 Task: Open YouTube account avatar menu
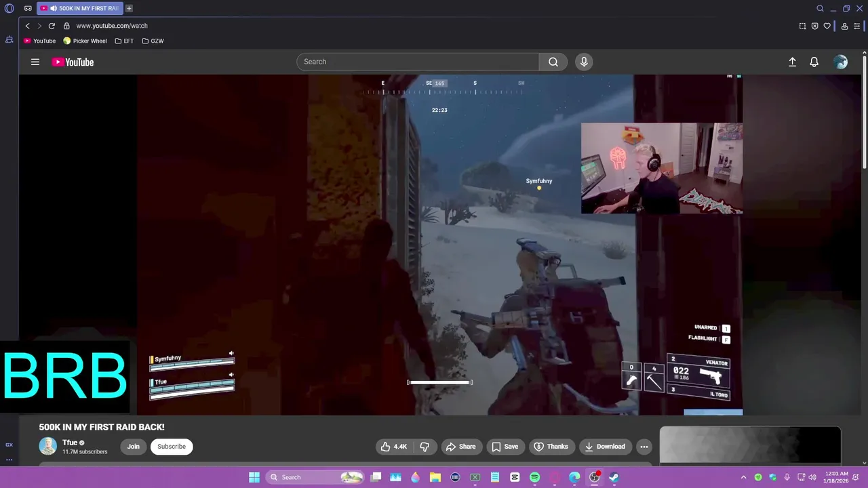[841, 62]
